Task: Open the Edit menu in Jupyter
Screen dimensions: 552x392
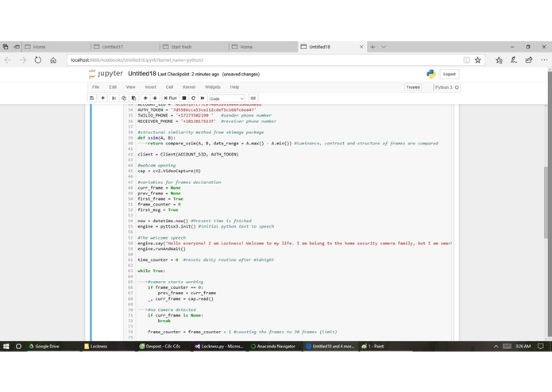Action: coord(113,86)
